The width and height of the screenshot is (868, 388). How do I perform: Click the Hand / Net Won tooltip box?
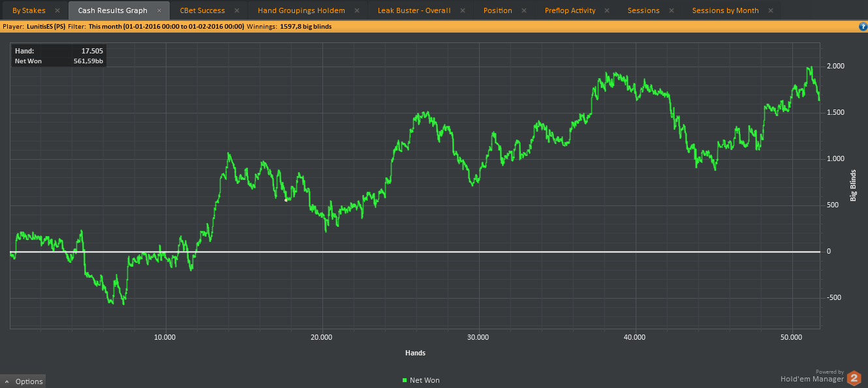point(57,56)
